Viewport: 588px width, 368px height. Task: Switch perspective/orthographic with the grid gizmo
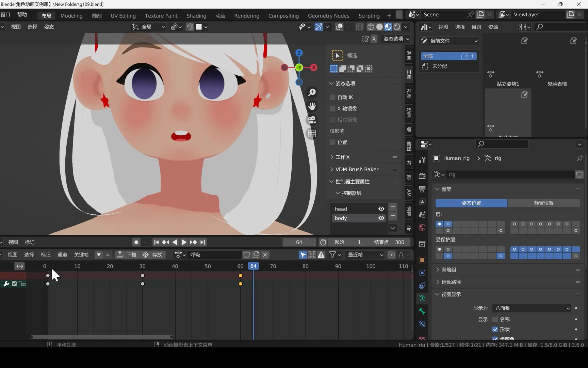pyautogui.click(x=312, y=134)
